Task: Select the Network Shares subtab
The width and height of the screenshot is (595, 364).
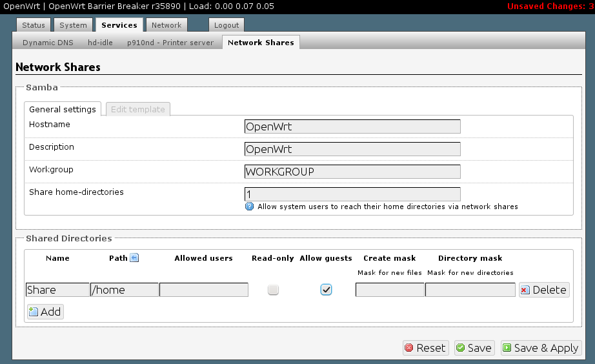Action: pos(261,43)
